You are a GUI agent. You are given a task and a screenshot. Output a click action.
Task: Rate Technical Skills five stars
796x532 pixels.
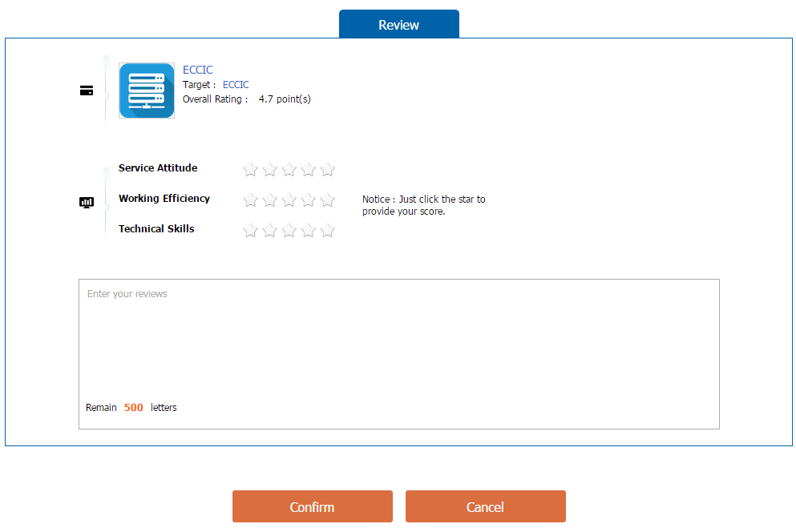(x=327, y=231)
